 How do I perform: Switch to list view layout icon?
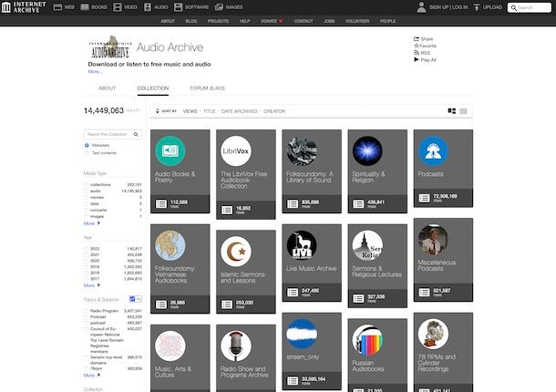[463, 111]
